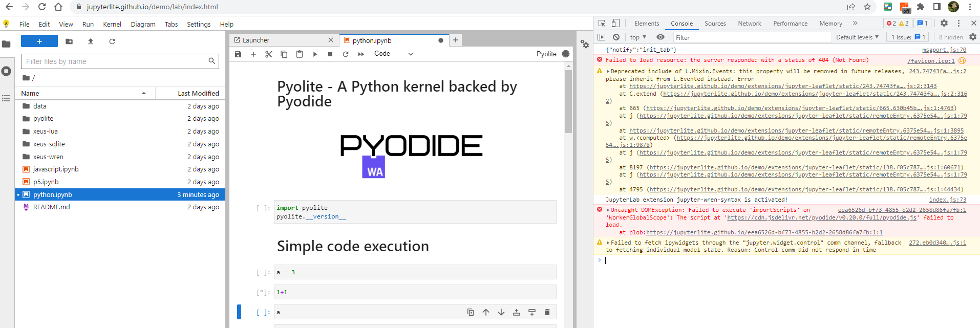Open the Default levels dropdown

coord(857,37)
